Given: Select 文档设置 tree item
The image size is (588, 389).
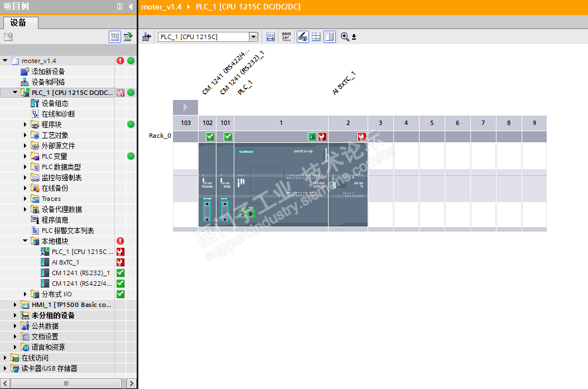Looking at the screenshot, I should point(45,337).
